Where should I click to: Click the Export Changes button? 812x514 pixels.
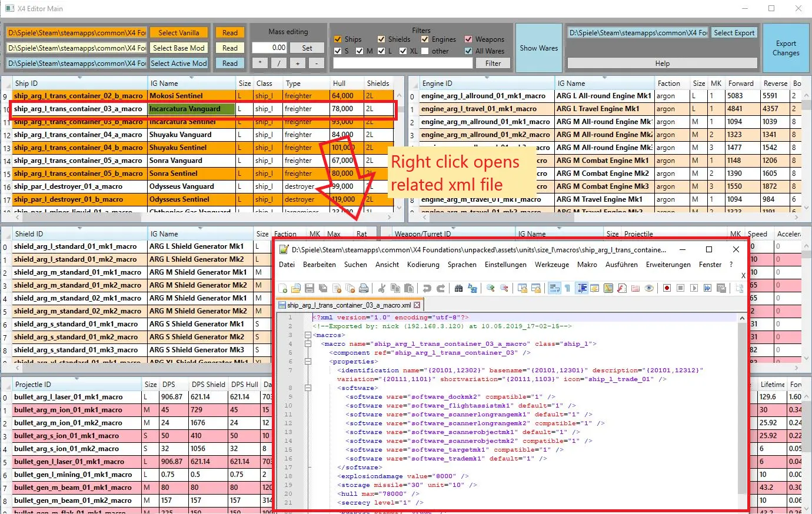[786, 48]
